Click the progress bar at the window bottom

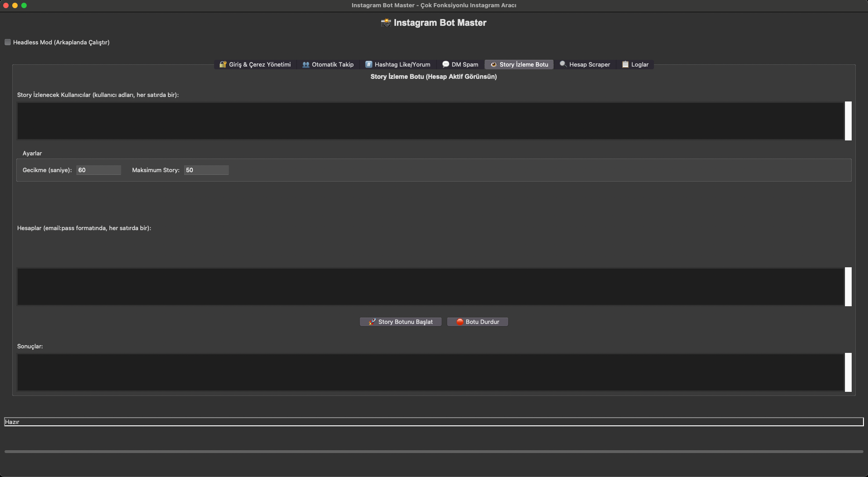point(434,452)
